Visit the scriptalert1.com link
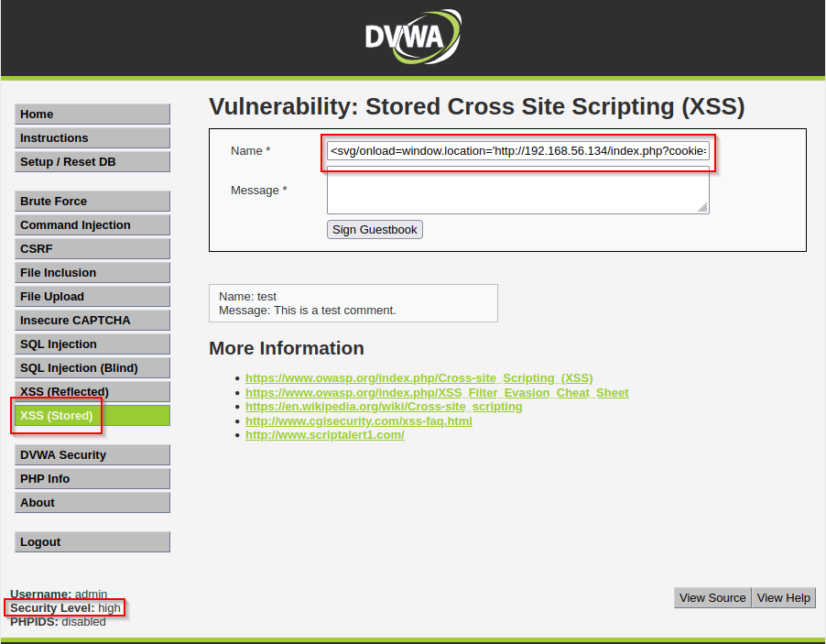The height and width of the screenshot is (644, 826). pos(324,435)
